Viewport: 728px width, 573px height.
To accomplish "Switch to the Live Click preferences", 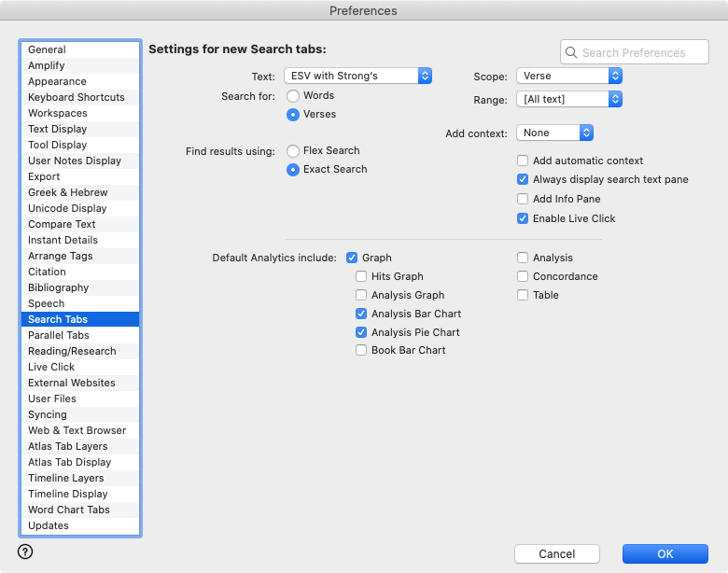I will click(x=51, y=367).
